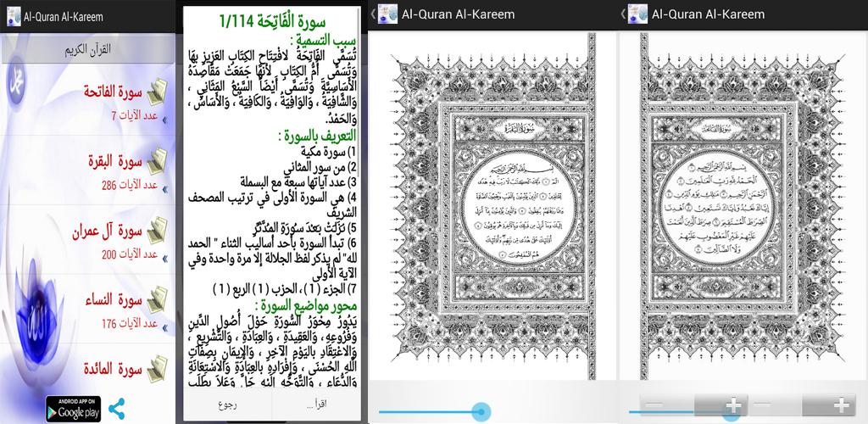Click the dialog title سورة الفاتحة 1/114
The width and height of the screenshot is (868, 424).
[x=272, y=22]
